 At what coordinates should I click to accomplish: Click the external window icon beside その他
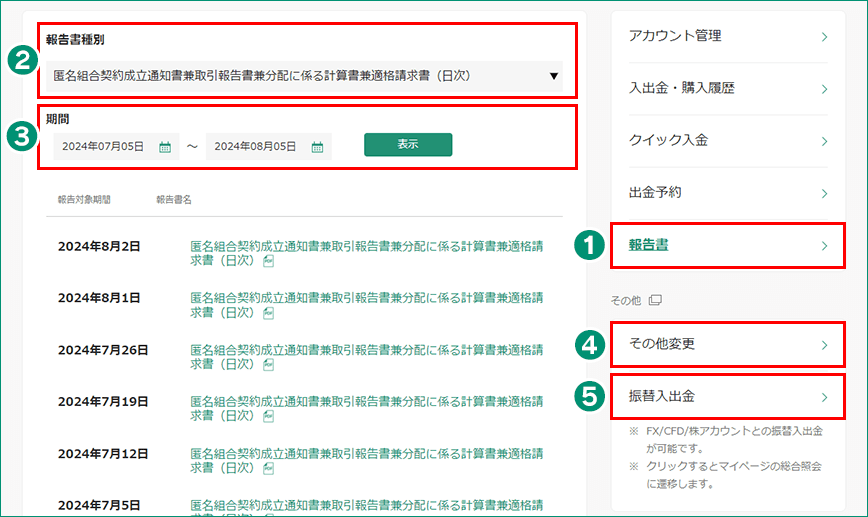pos(655,300)
